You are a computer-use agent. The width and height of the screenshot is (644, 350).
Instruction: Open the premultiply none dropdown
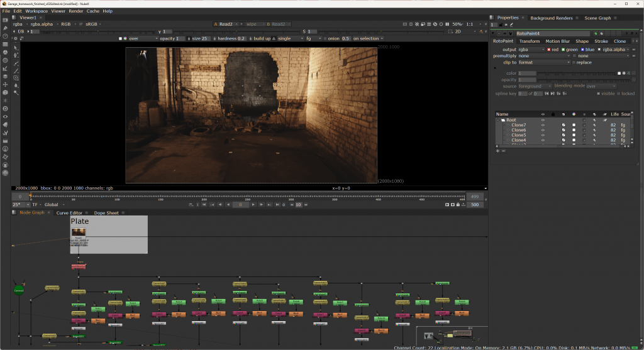coord(544,56)
